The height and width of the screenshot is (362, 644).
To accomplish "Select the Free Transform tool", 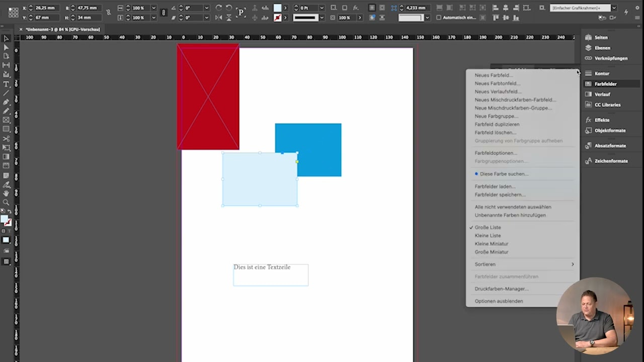I will point(6,148).
